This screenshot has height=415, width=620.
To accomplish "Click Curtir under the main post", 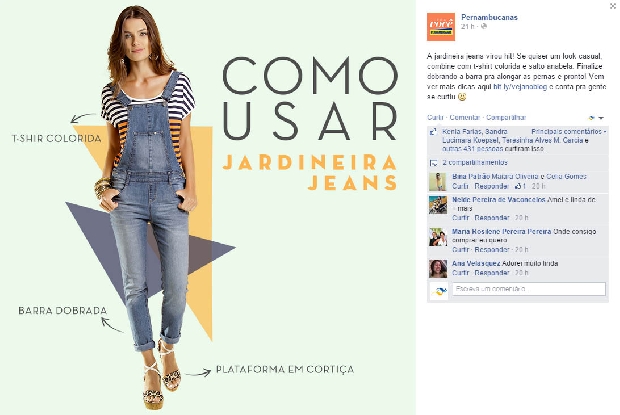I will 435,117.
